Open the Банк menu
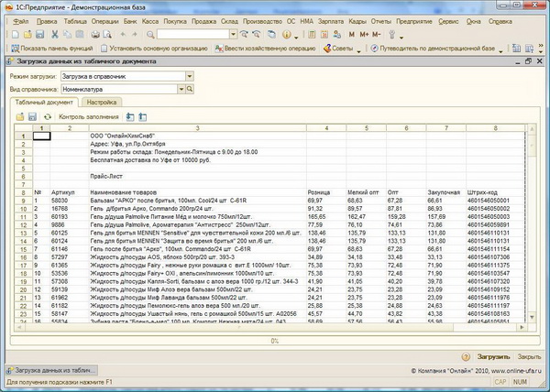550x392 pixels. click(130, 21)
